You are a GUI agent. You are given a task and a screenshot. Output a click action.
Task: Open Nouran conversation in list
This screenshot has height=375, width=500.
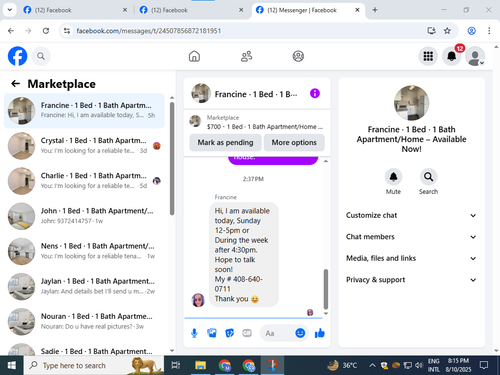(84, 322)
